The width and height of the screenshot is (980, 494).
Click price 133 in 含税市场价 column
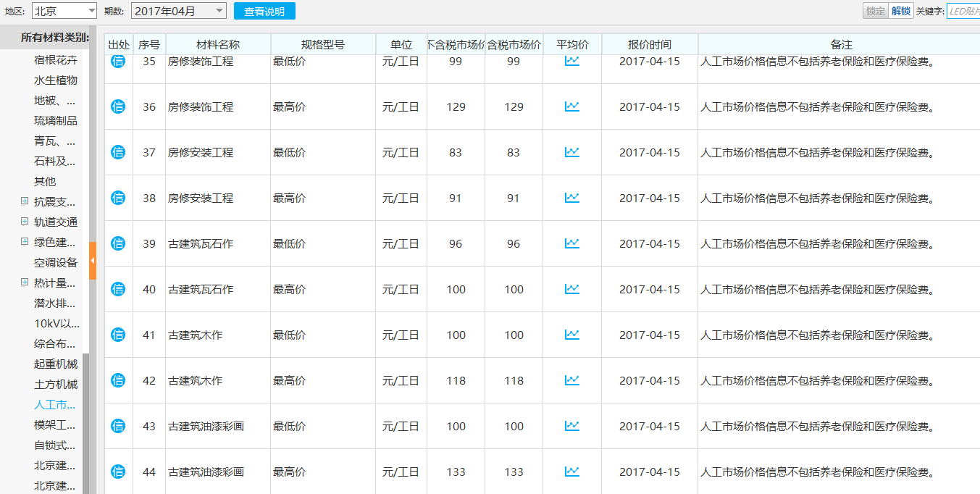514,472
